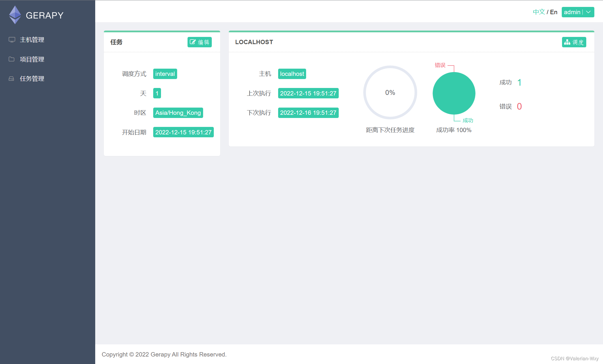Open 任务管理 in the sidebar
This screenshot has width=603, height=364.
[32, 78]
